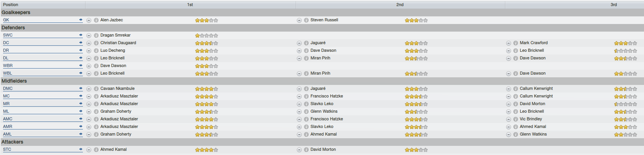The image size is (644, 155).
Task: Click Luo Decheng's star rating
Action: (206, 51)
